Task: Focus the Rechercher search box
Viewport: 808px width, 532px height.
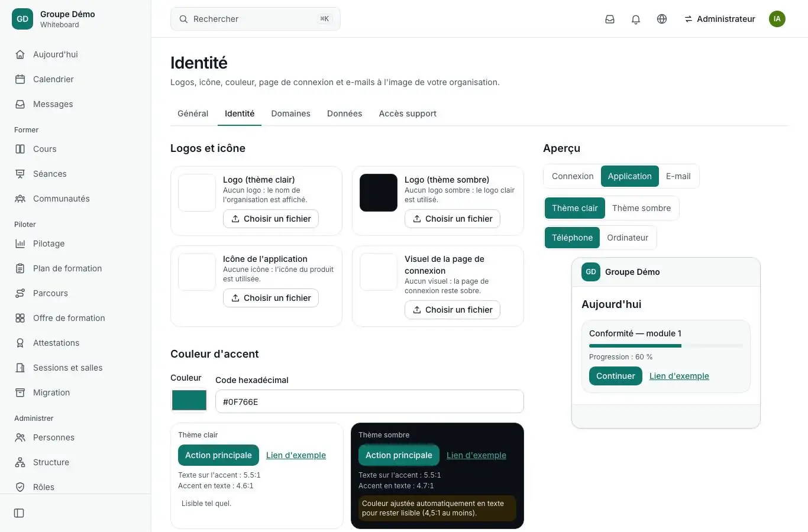Action: coord(256,19)
